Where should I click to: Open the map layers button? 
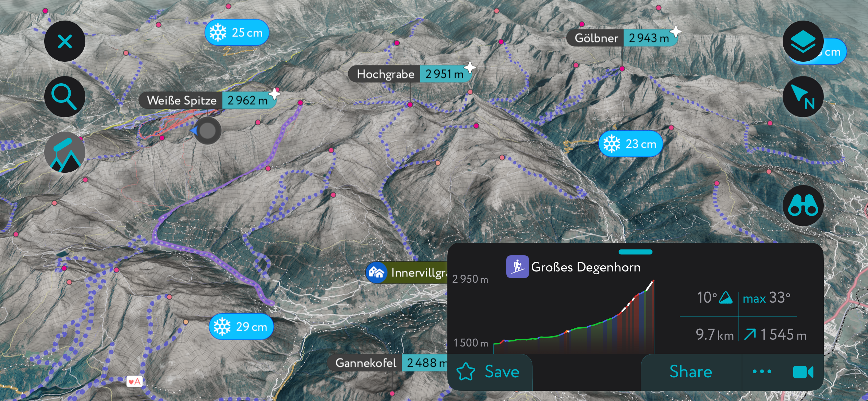tap(803, 41)
